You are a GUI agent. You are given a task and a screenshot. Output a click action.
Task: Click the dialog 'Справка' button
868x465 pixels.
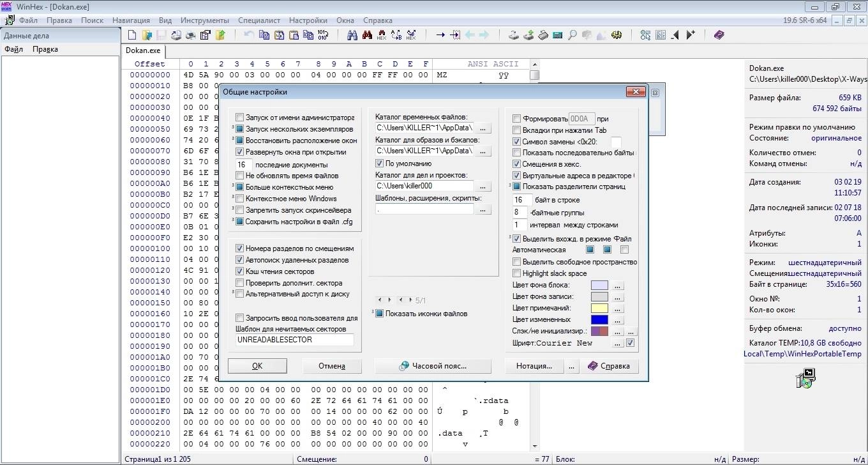[610, 366]
